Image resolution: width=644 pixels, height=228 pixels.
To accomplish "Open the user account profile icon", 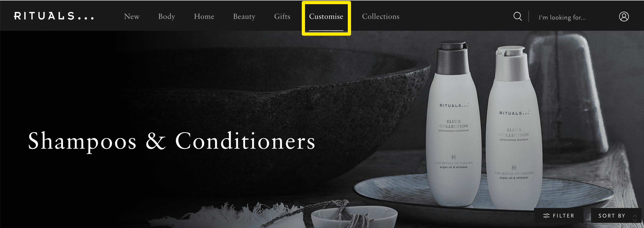I will point(624,17).
